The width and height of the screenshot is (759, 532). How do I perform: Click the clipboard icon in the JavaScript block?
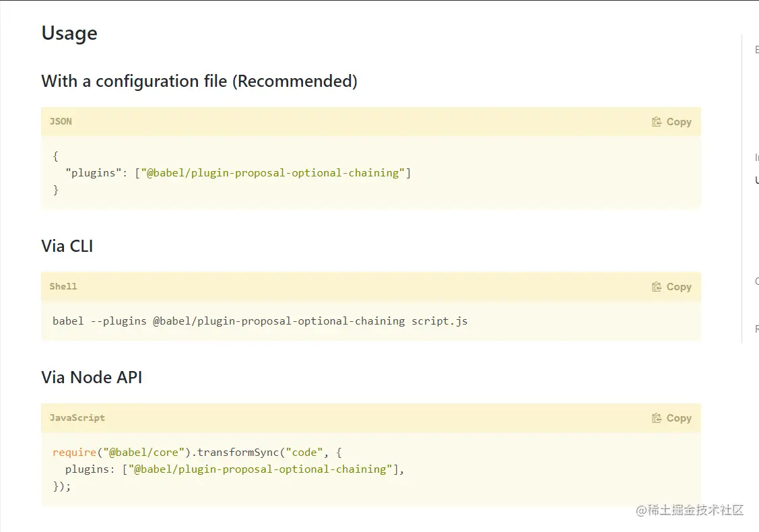[x=657, y=418]
